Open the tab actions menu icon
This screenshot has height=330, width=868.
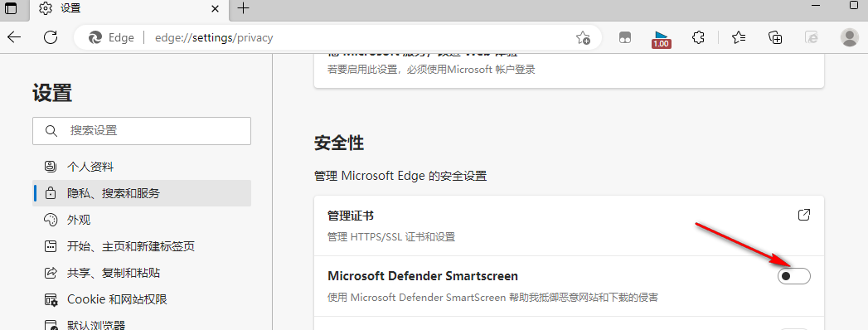(x=11, y=7)
